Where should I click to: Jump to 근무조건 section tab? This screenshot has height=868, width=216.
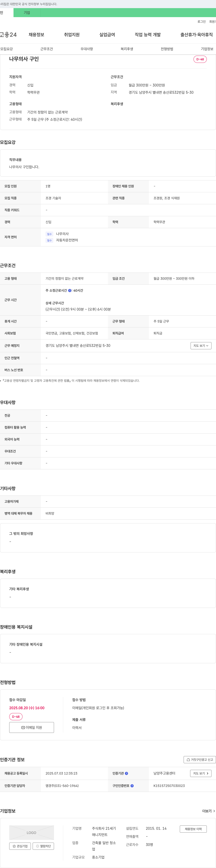pyautogui.click(x=46, y=49)
